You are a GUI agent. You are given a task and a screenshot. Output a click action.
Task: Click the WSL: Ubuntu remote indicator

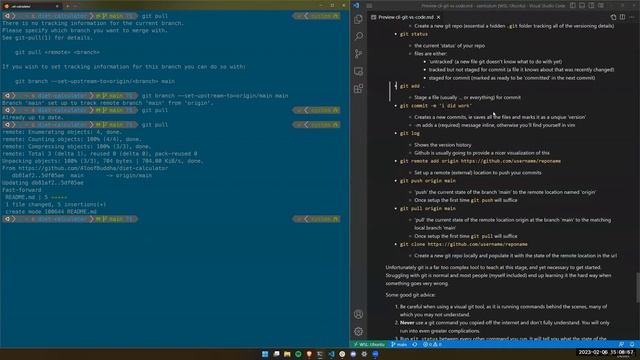[x=369, y=344]
